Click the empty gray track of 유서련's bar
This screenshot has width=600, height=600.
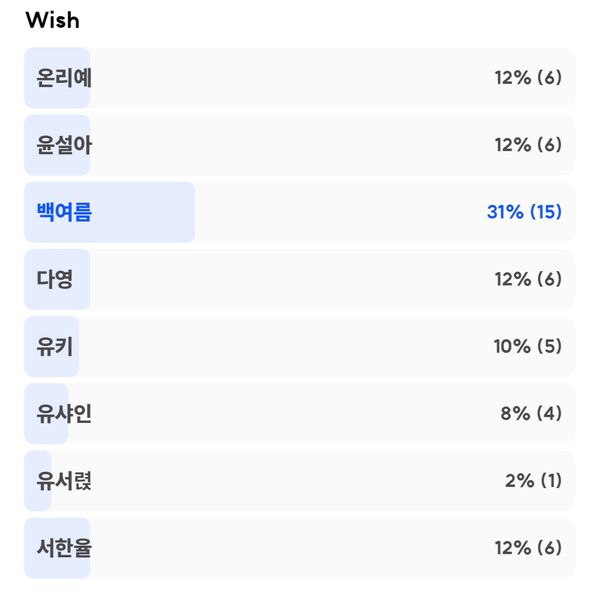tap(278, 481)
